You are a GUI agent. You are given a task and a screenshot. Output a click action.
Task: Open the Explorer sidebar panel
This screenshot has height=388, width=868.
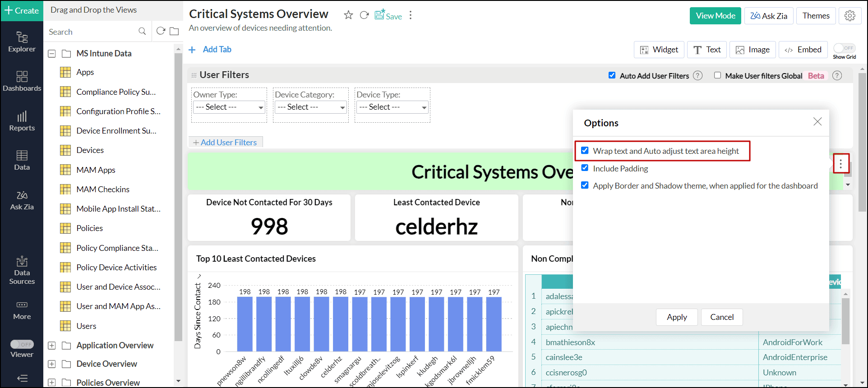[x=22, y=42]
